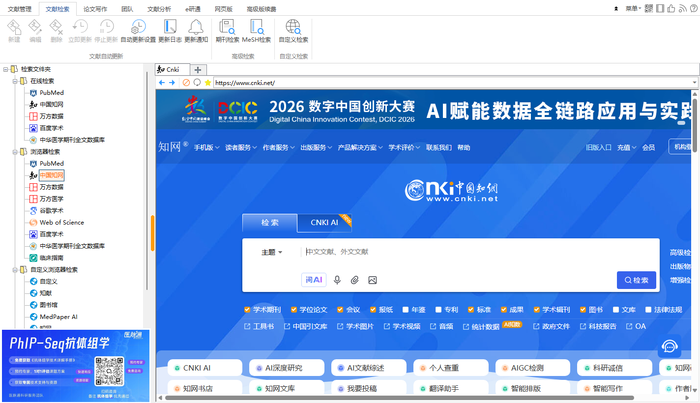This screenshot has height=403, width=700.
Task: Uncheck the 学位论文 checkbox
Action: [x=293, y=309]
